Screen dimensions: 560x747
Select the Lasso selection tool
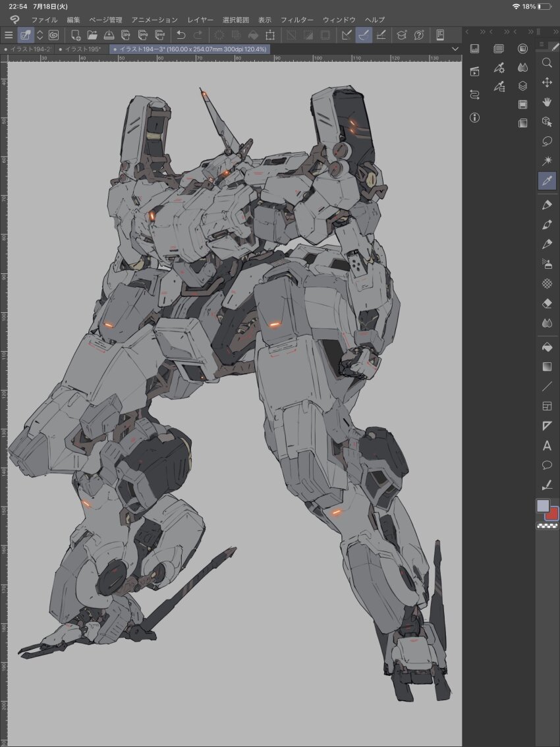coord(547,141)
